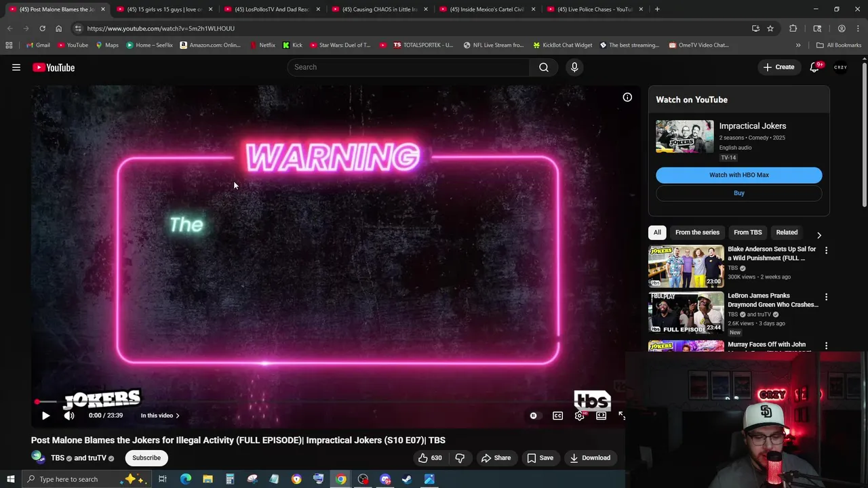Open the browser extensions puzzle icon
Image resolution: width=868 pixels, height=488 pixels.
793,28
